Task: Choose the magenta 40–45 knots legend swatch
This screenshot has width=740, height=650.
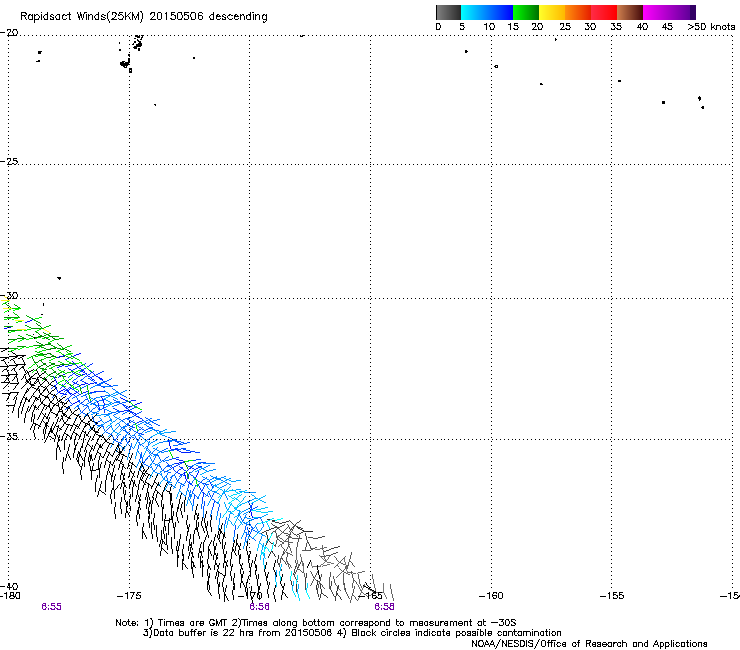Action: tap(666, 12)
